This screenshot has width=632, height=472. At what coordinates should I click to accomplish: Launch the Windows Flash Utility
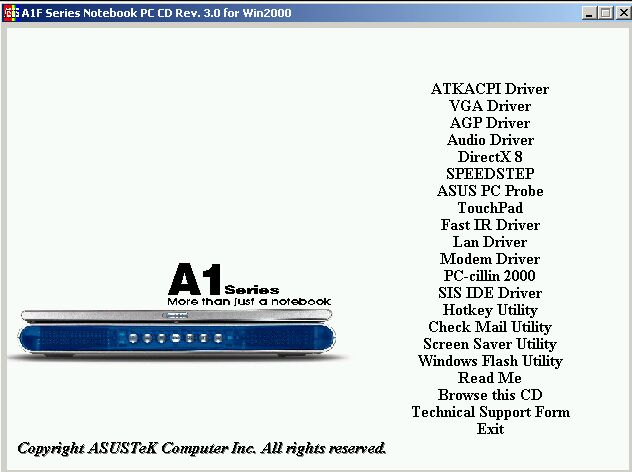click(490, 361)
